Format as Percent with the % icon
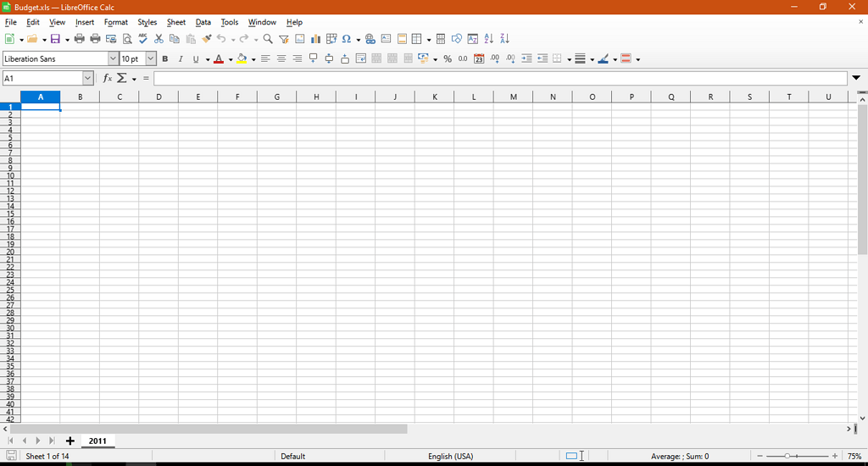 448,58
